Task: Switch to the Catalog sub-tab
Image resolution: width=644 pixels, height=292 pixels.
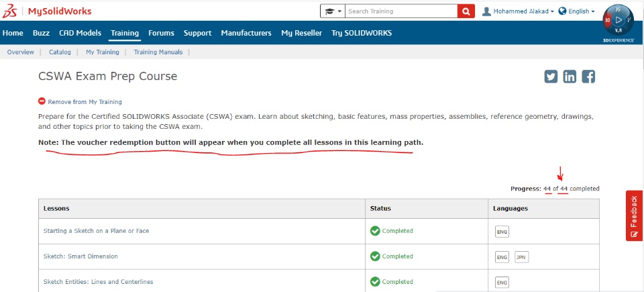Action: click(x=60, y=52)
